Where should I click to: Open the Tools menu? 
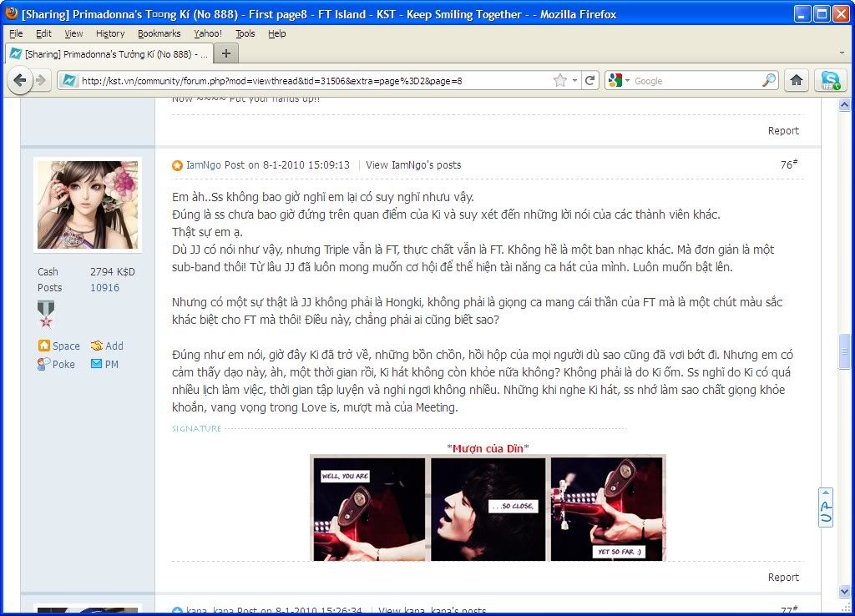point(245,33)
